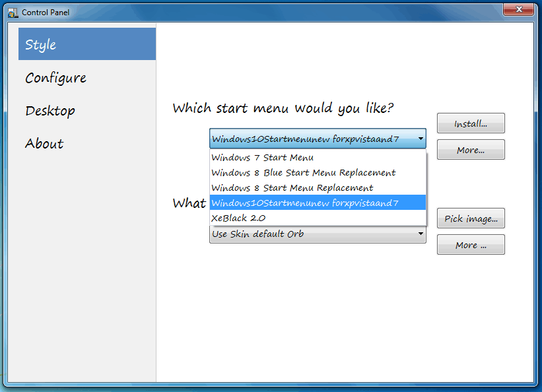Select Windows 8 Blue Start Menu Replacement
Screen dimensions: 542x392
pyautogui.click(x=318, y=172)
